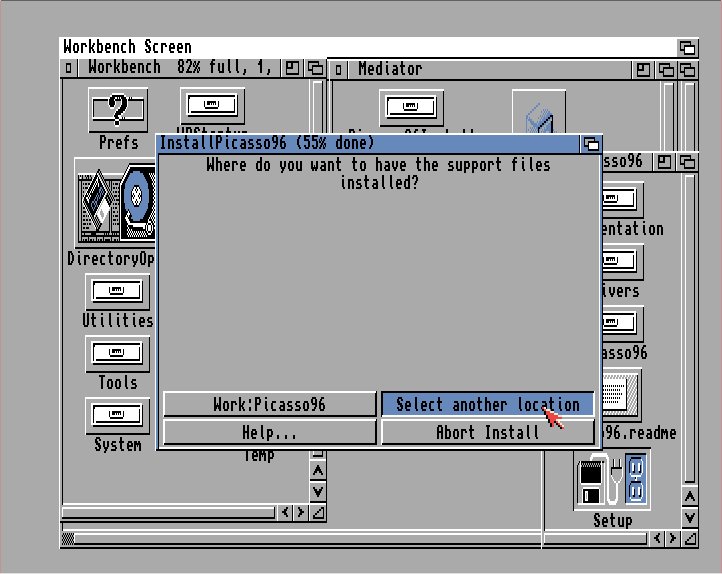Image resolution: width=722 pixels, height=574 pixels.
Task: Open installer Help... button
Action: click(x=268, y=432)
